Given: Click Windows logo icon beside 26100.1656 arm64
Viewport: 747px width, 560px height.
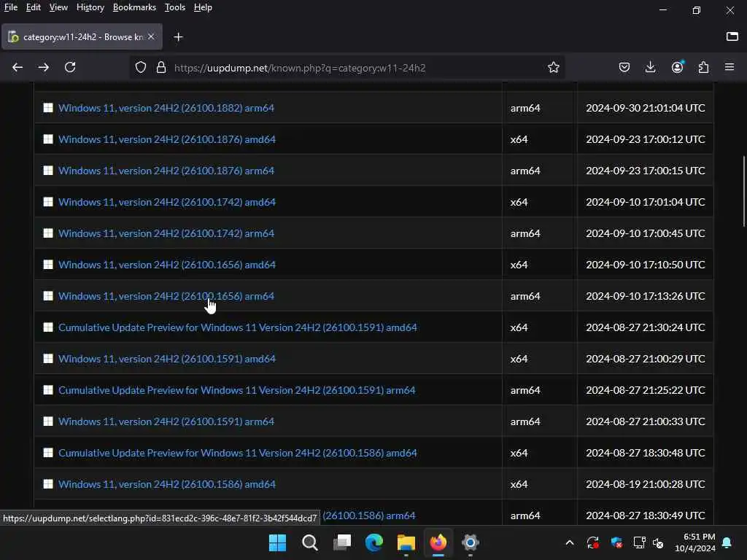Looking at the screenshot, I should click(x=48, y=296).
